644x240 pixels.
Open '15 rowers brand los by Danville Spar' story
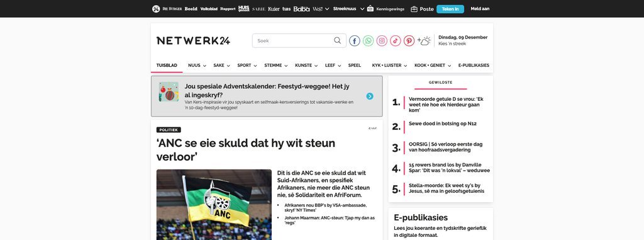449,168
